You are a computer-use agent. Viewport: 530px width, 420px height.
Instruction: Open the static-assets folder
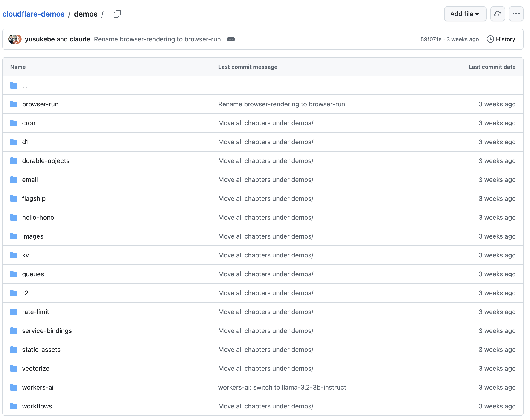tap(41, 350)
